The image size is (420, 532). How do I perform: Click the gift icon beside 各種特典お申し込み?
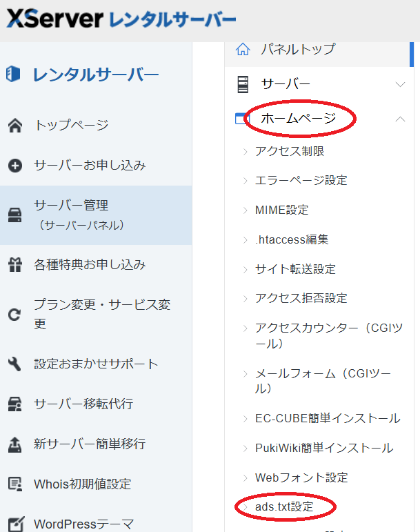pyautogui.click(x=14, y=264)
